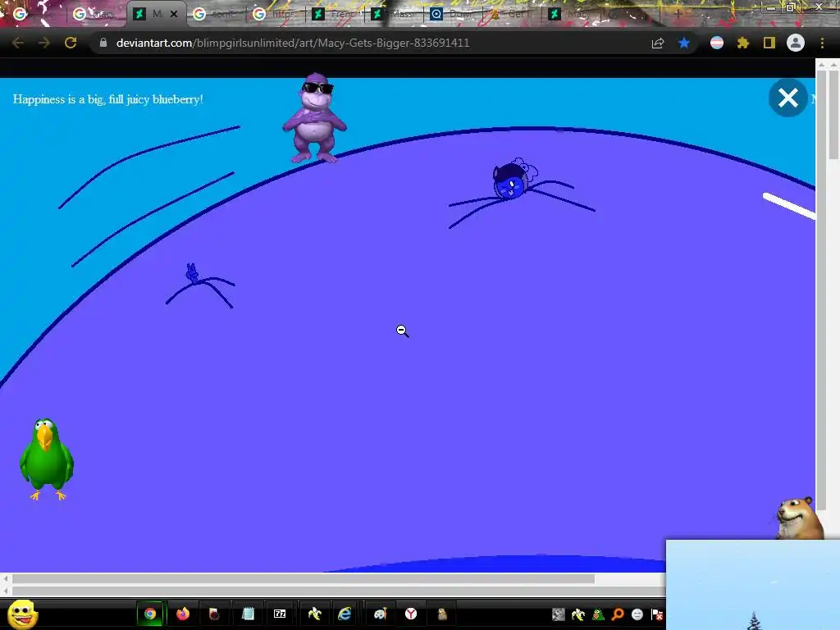Viewport: 840px width, 630px height.
Task: Click the upper horizontal scrollbar thumb
Action: click(304, 578)
